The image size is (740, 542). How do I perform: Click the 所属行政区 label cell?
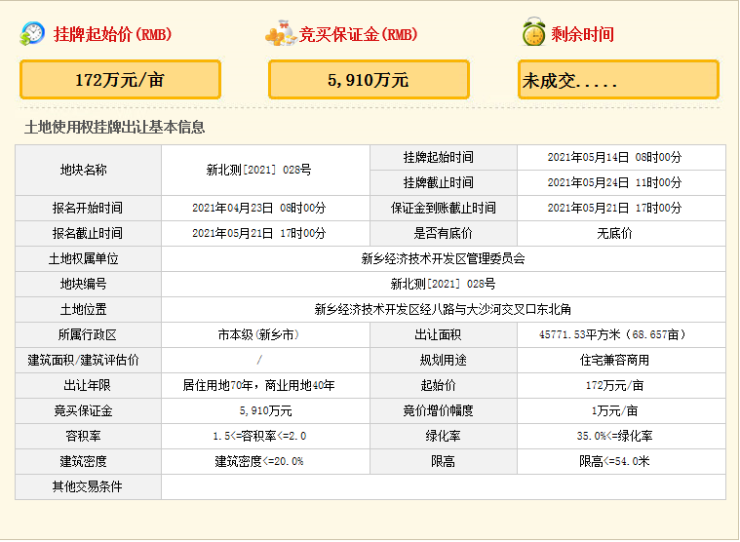point(88,335)
